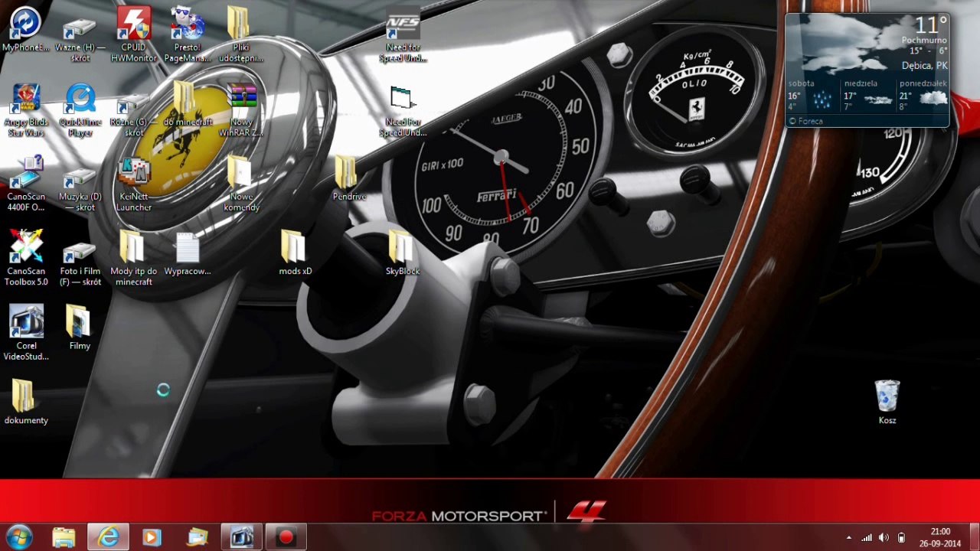Image resolution: width=980 pixels, height=551 pixels.
Task: Launch Windows Media Player from taskbar
Action: [x=152, y=537]
